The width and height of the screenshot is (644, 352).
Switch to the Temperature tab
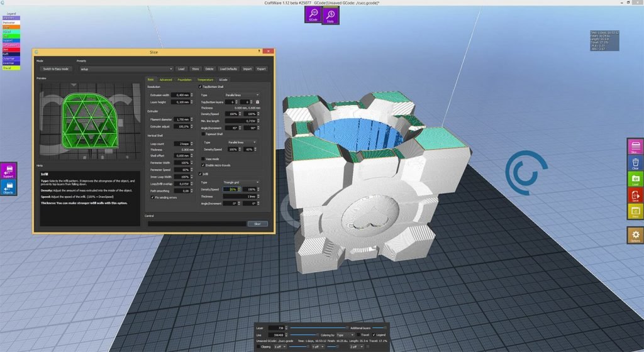point(206,80)
